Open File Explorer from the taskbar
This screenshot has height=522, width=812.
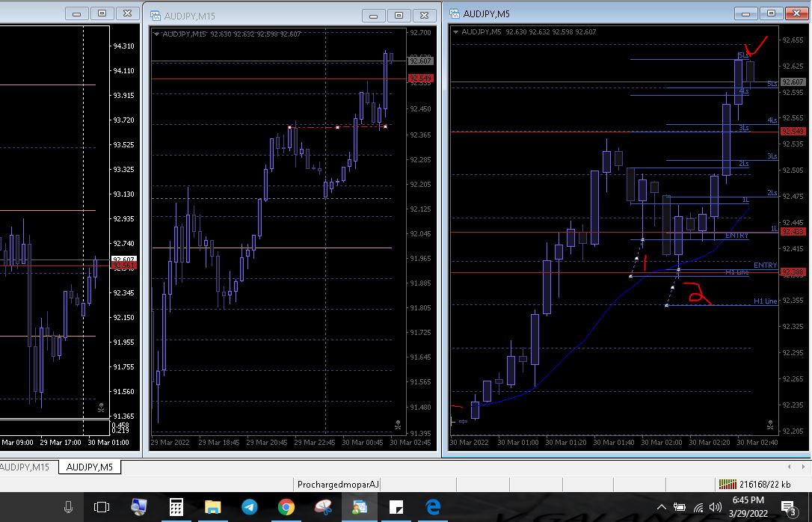pos(213,507)
